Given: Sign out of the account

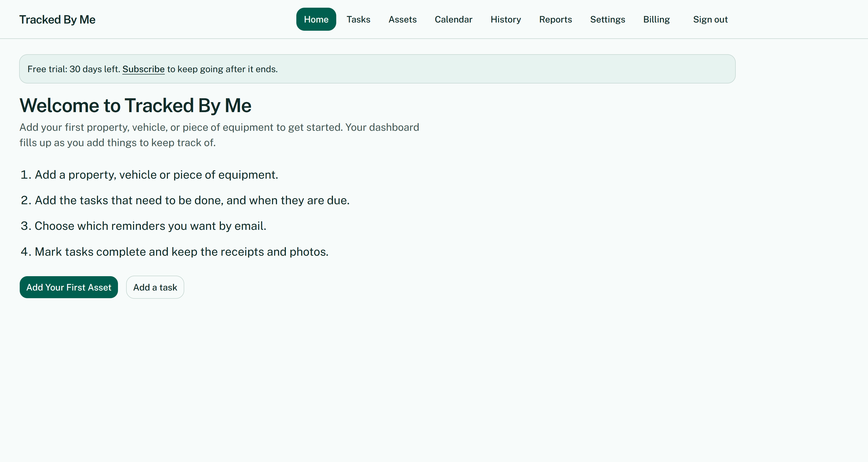Looking at the screenshot, I should coord(710,19).
